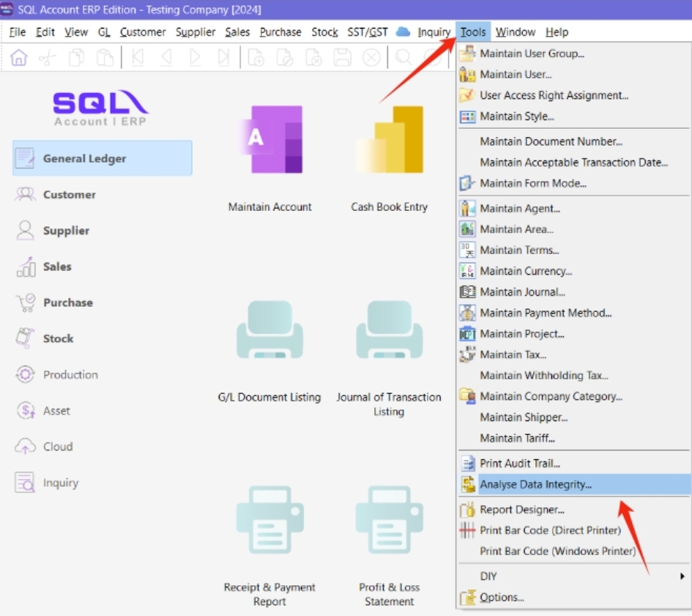Open Receipt & Payment Report icon
Screen dimensions: 692x616
tap(269, 519)
